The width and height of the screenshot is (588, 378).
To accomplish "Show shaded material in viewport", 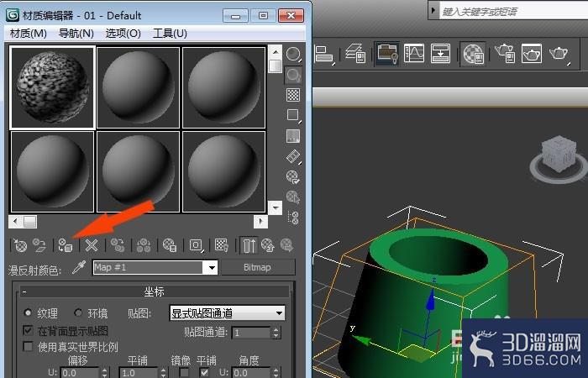I will click(222, 245).
